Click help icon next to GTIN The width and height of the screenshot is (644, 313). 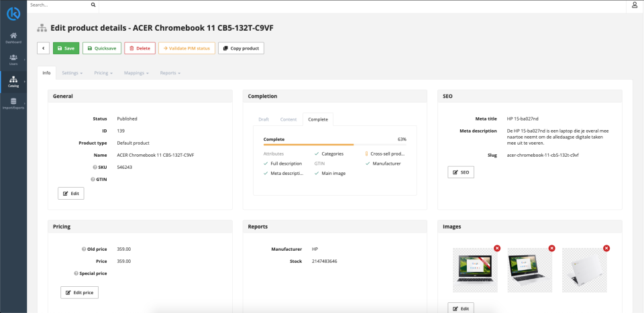[x=93, y=179]
